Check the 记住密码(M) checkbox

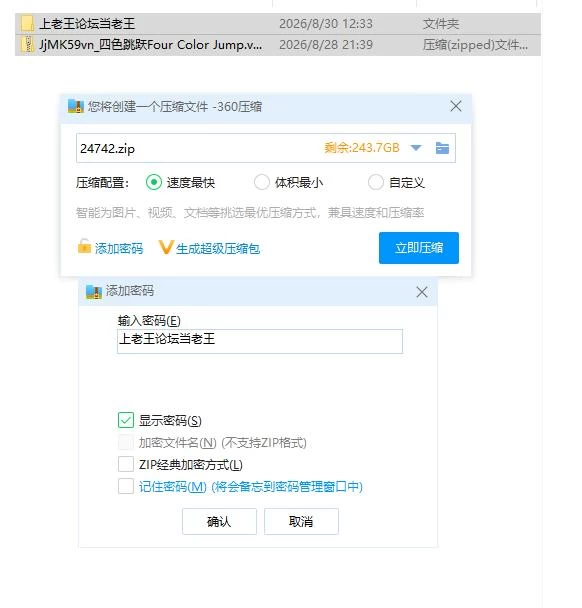tap(126, 486)
